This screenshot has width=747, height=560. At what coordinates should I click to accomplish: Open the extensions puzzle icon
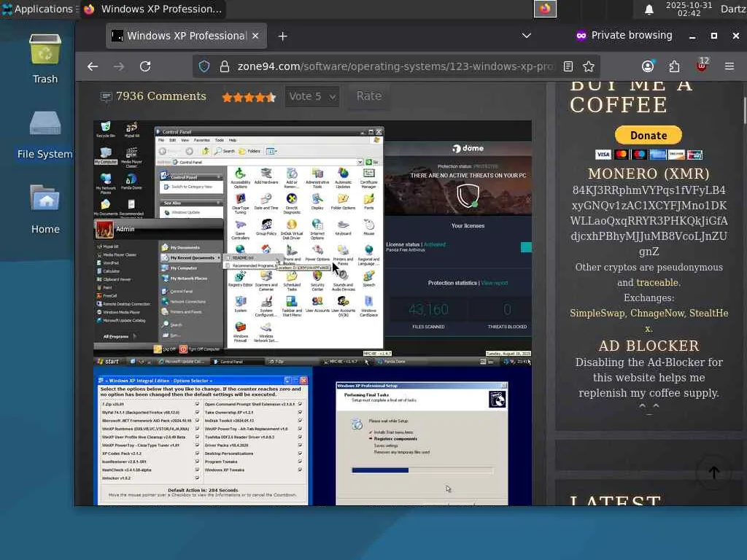point(674,66)
